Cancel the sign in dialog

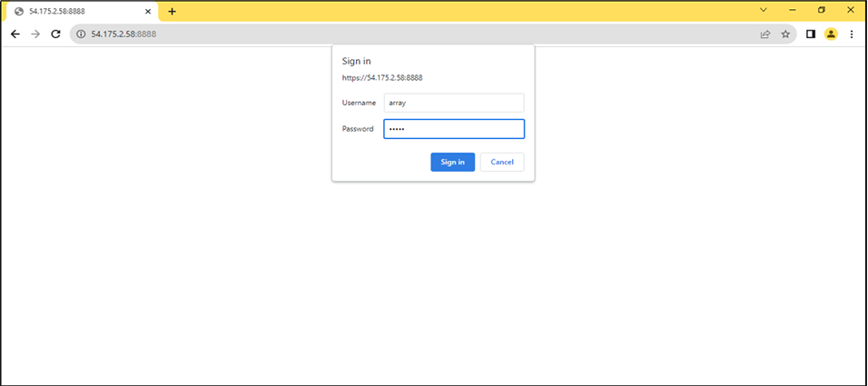(502, 162)
